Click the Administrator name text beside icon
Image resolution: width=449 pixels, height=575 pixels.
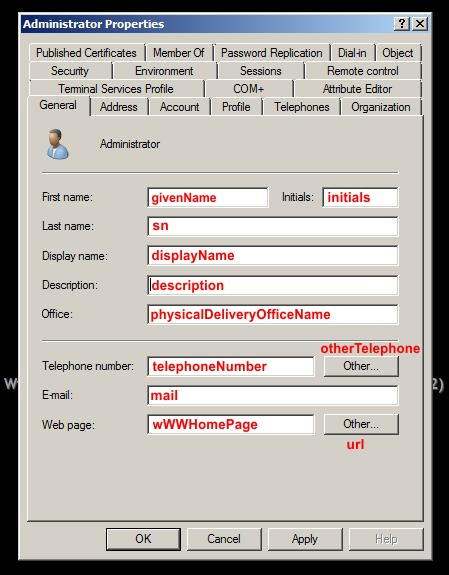pos(130,144)
